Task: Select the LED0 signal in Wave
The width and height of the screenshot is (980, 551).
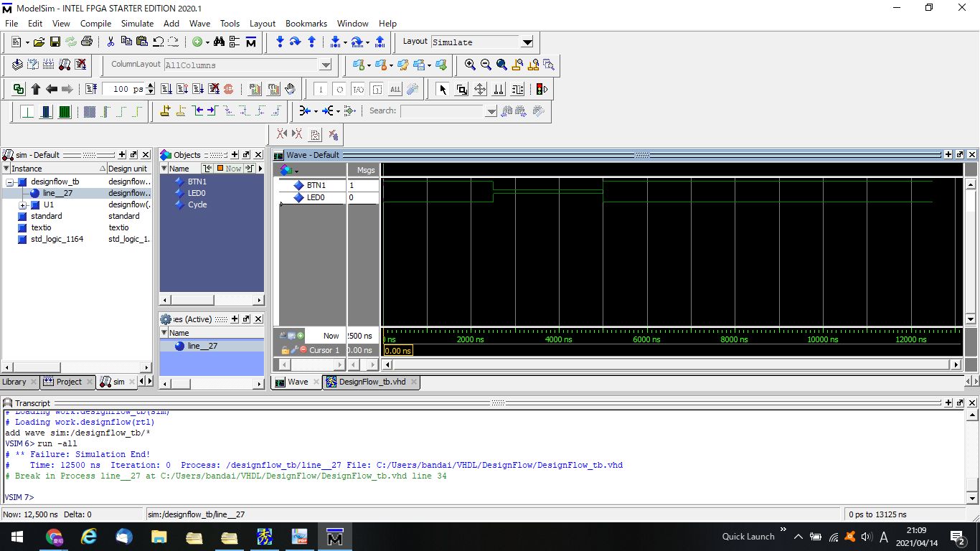Action: tap(316, 197)
